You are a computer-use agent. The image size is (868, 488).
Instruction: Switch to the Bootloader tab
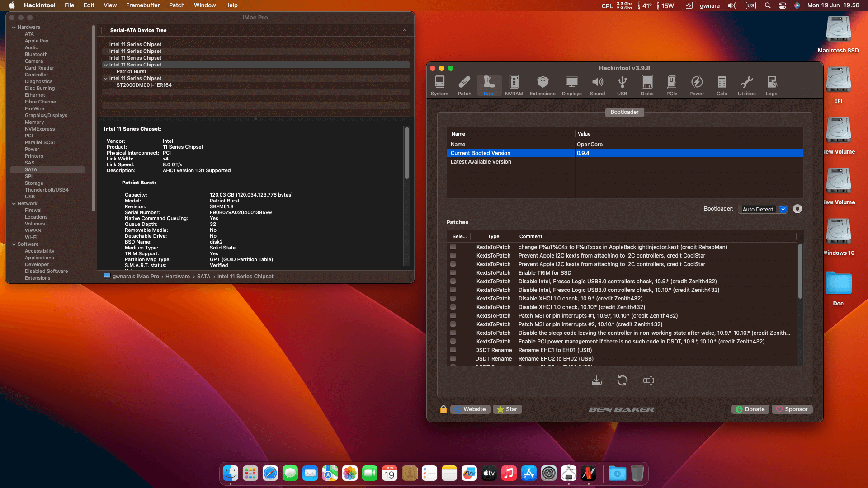coord(624,112)
